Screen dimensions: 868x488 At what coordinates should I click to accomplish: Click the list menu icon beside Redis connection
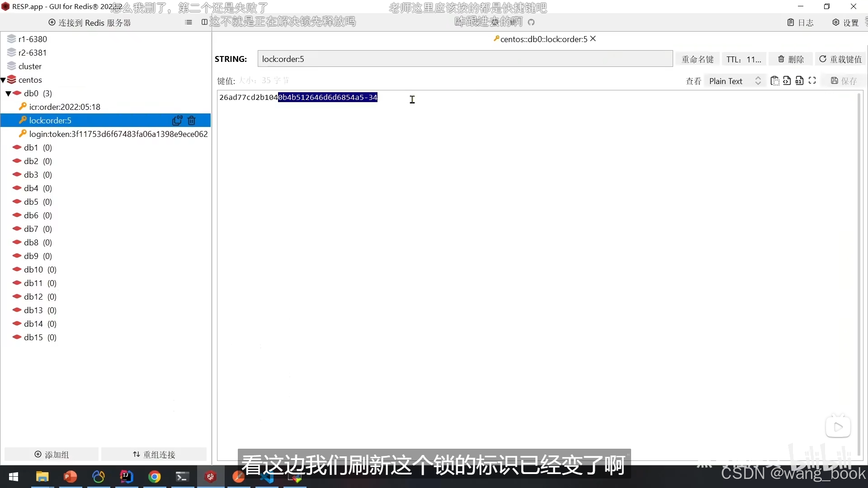pos(189,22)
